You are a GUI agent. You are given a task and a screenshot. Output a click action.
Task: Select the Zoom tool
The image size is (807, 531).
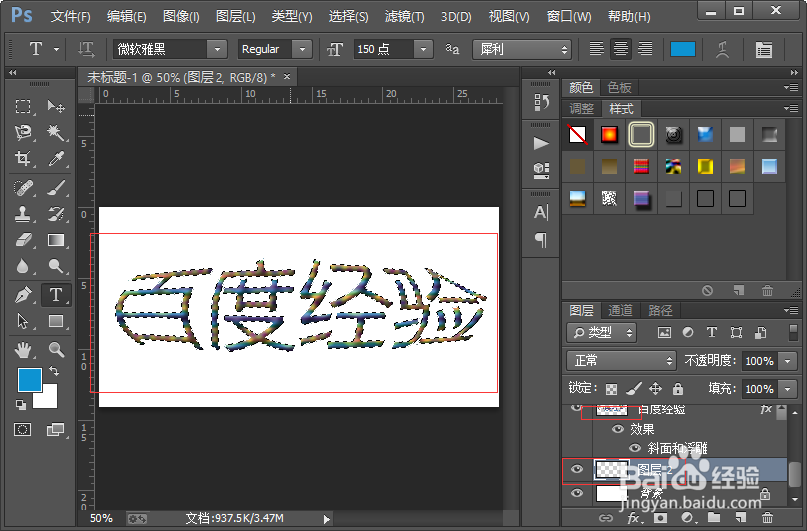56,350
